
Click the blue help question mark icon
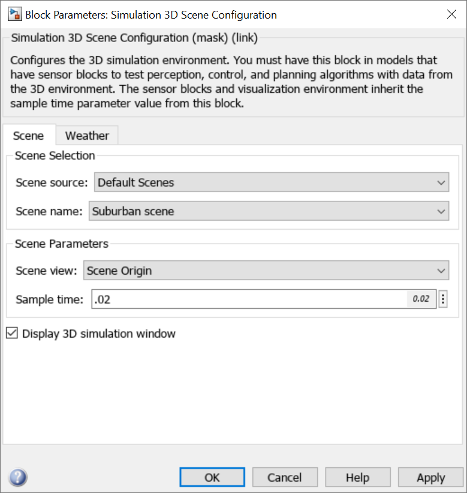coord(18,477)
